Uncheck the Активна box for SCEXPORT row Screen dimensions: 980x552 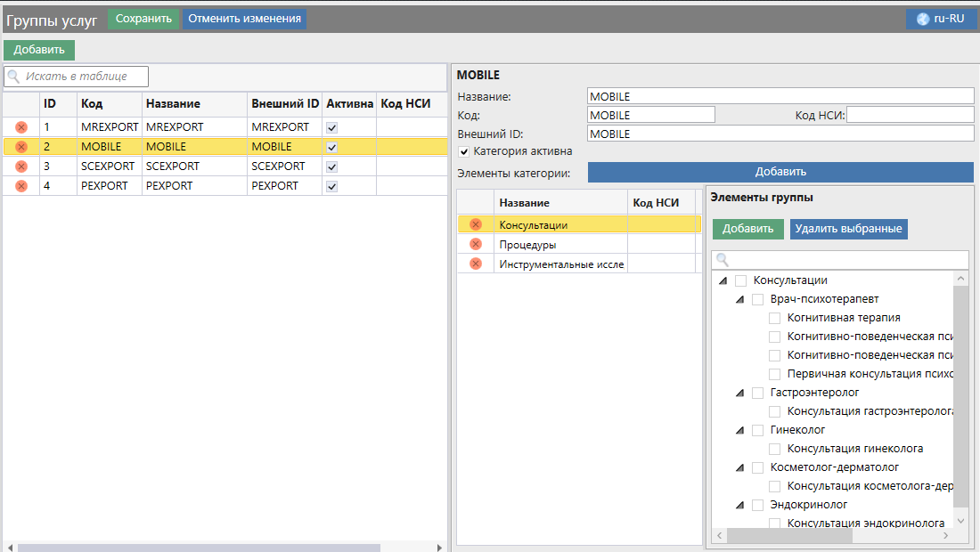pos(332,166)
